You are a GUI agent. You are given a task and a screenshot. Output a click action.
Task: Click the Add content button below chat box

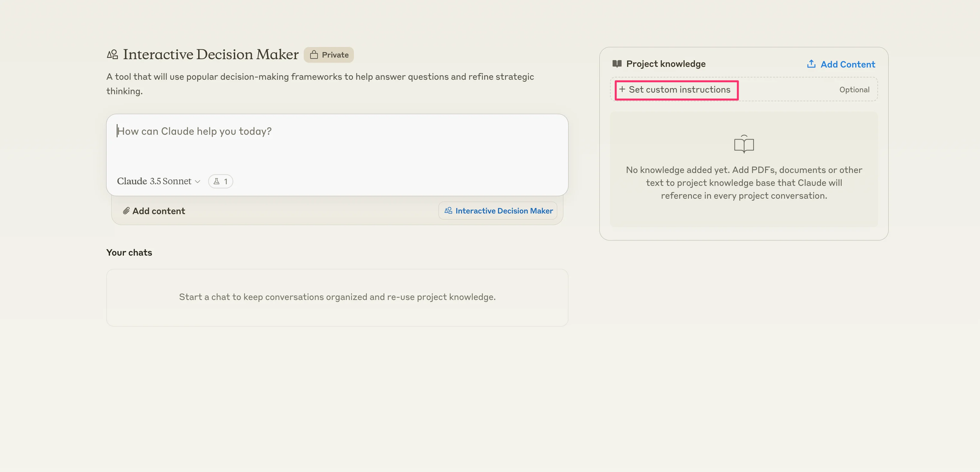154,211
